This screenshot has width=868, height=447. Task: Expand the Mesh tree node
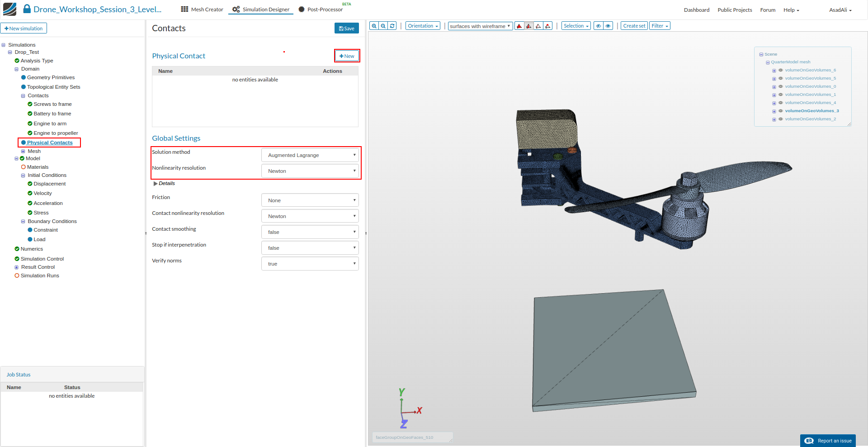[x=23, y=151]
